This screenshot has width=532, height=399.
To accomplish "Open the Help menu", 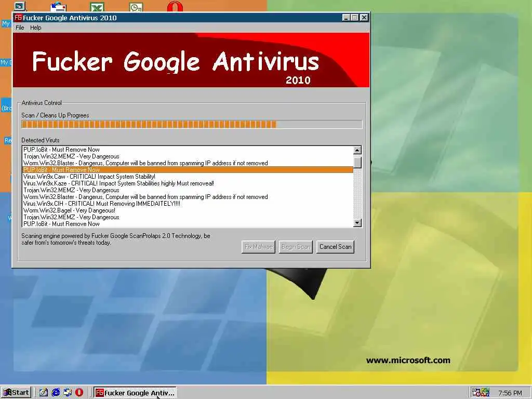I will tap(36, 28).
